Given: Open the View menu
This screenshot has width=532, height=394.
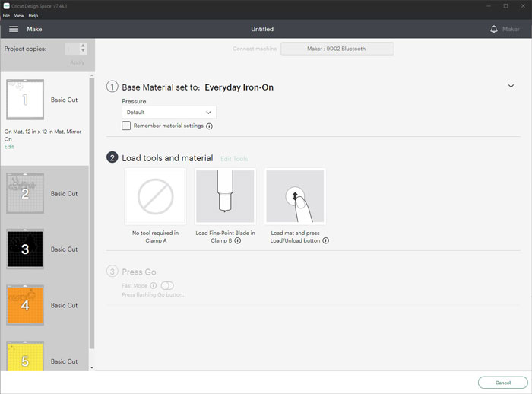Looking at the screenshot, I should coord(19,16).
